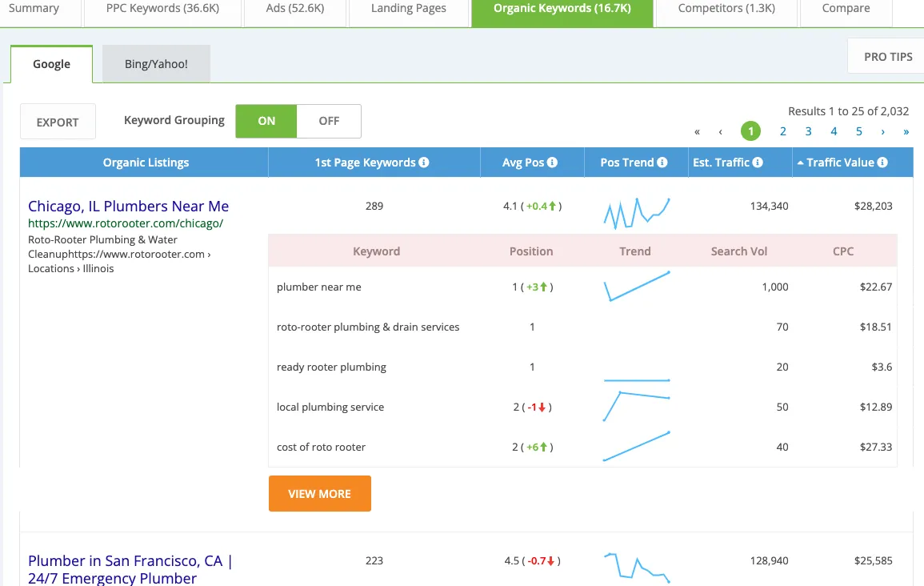
Task: Sort by Traffic Value column header
Action: coord(853,163)
